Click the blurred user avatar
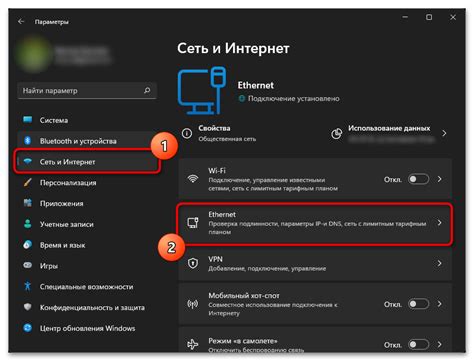 coord(33,55)
